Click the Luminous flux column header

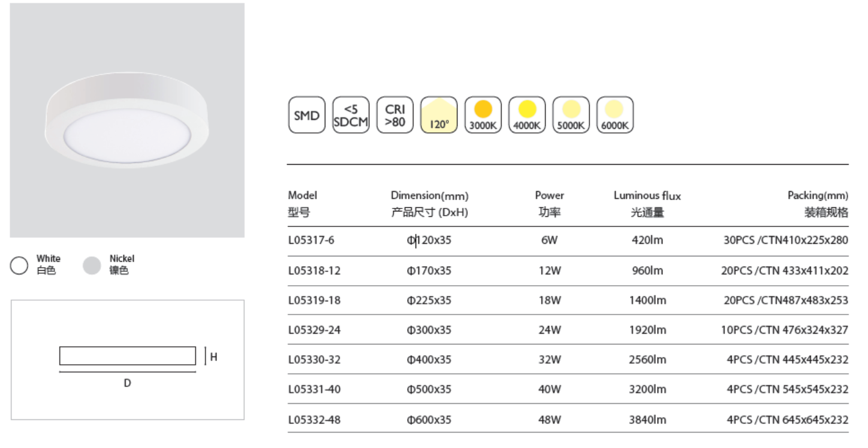647,204
